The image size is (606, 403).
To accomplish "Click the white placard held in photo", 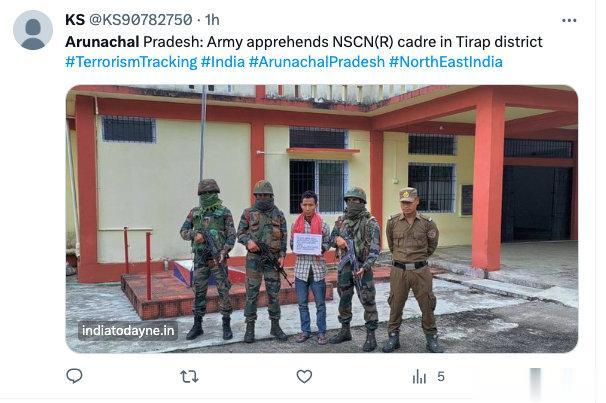I will click(307, 244).
